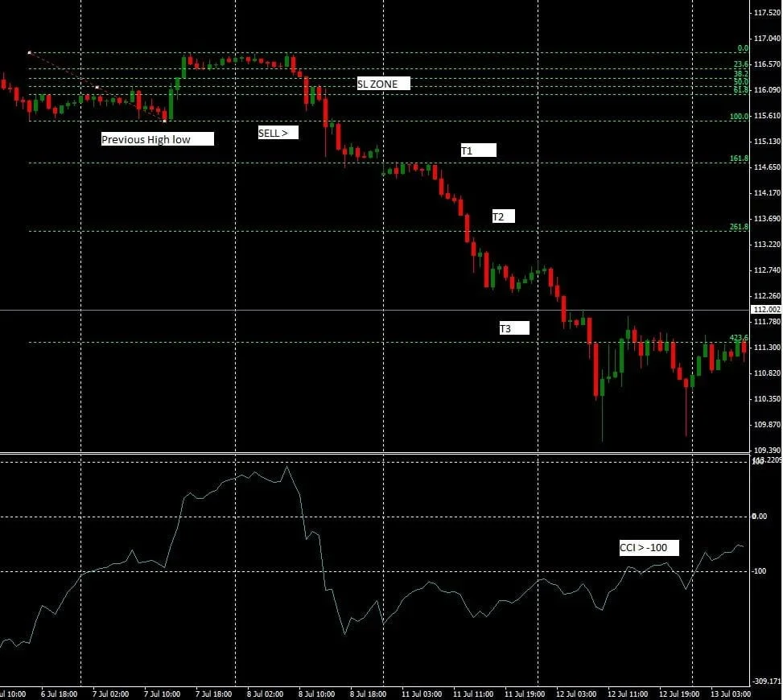
Task: Click the Fibonacci 0.0 level label
Action: (x=743, y=48)
